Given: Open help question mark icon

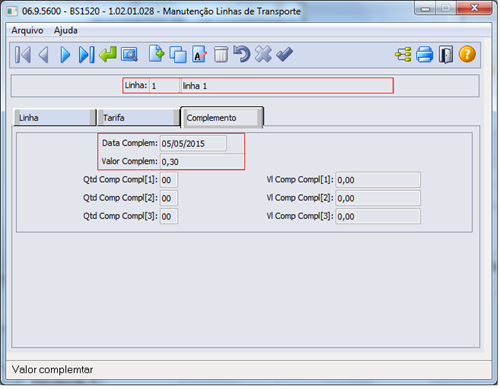Looking at the screenshot, I should (x=467, y=54).
